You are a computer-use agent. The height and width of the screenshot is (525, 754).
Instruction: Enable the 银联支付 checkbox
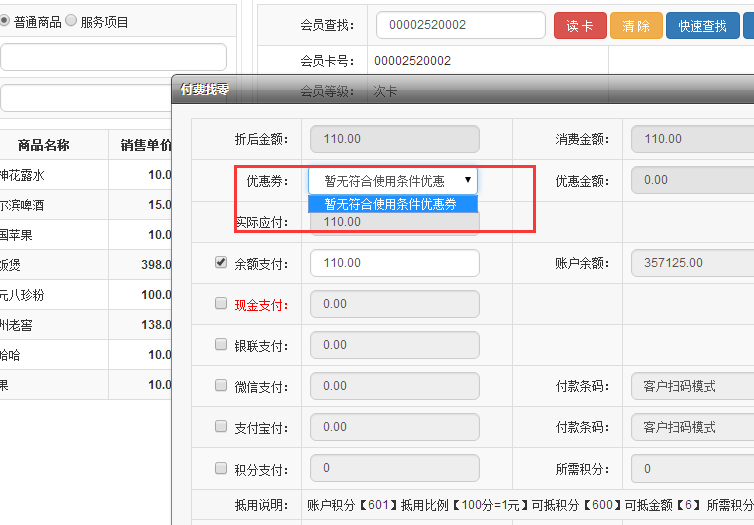(221, 344)
